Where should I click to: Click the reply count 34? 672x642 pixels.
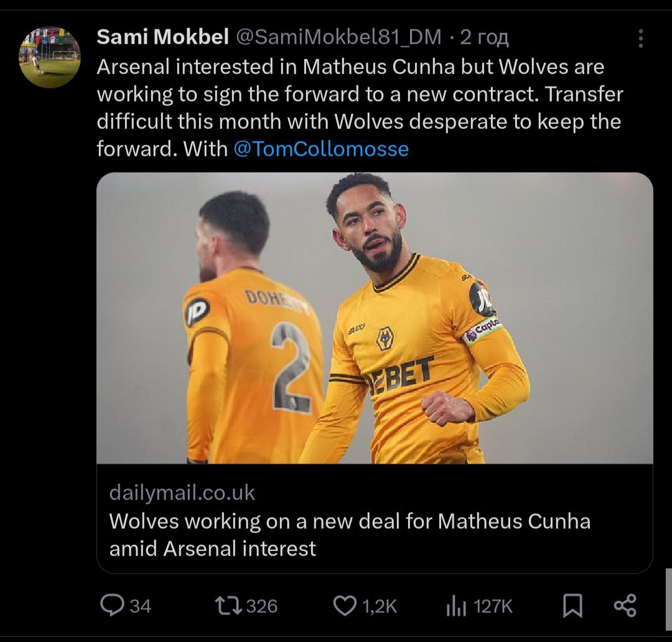141,606
